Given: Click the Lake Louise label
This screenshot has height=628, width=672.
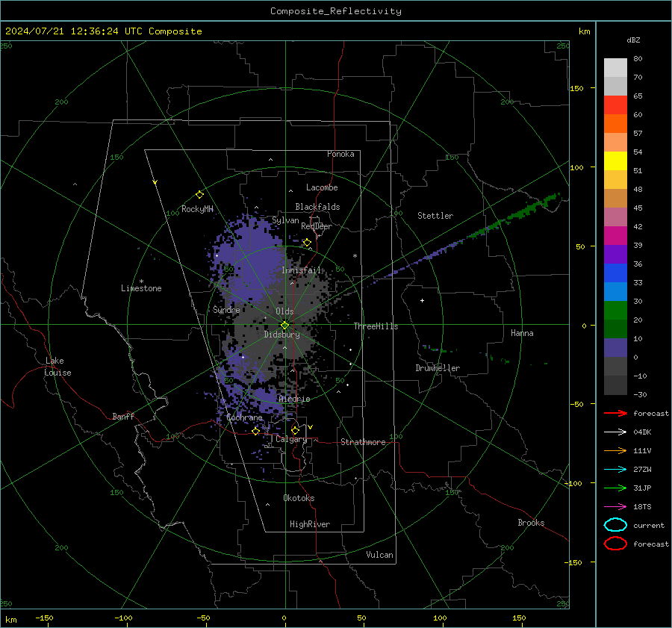Looking at the screenshot, I should (57, 367).
